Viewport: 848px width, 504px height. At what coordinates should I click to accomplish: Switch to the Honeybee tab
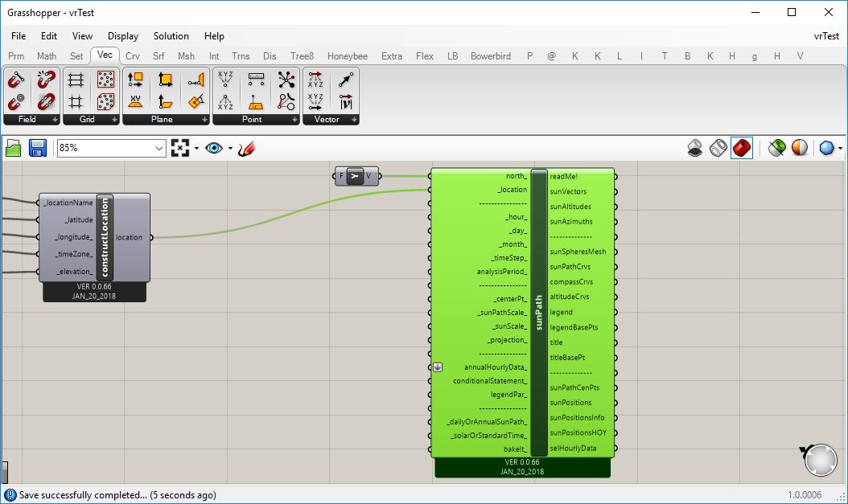(x=348, y=56)
